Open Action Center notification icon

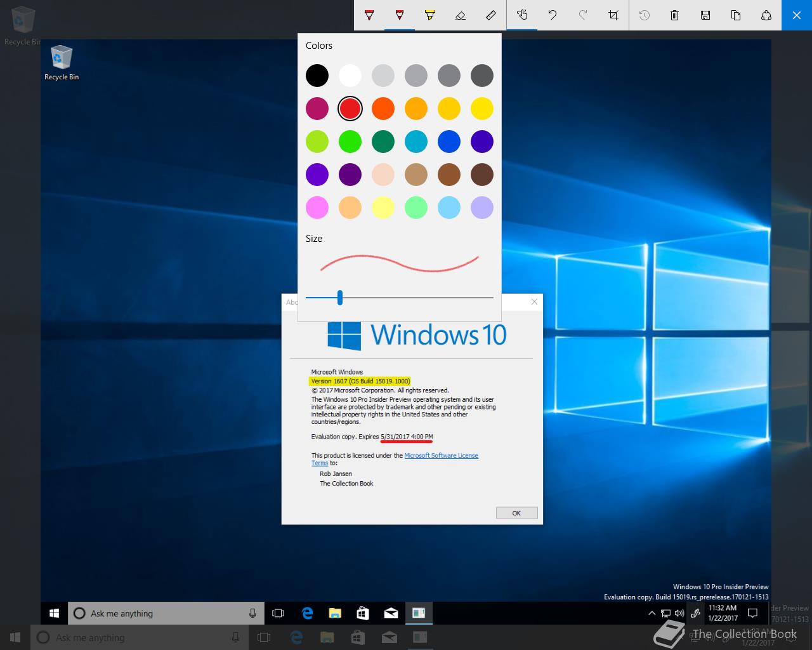(753, 613)
